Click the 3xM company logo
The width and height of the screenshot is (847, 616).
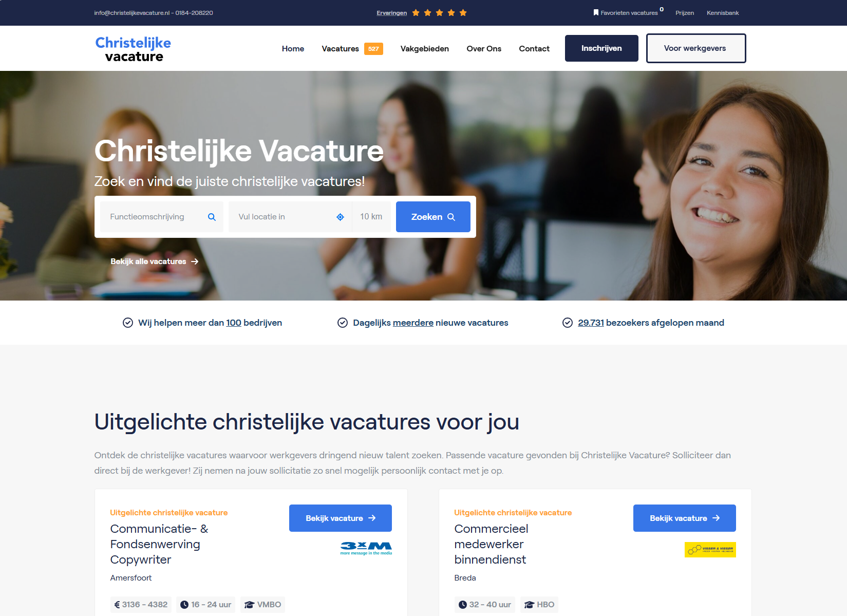[366, 548]
